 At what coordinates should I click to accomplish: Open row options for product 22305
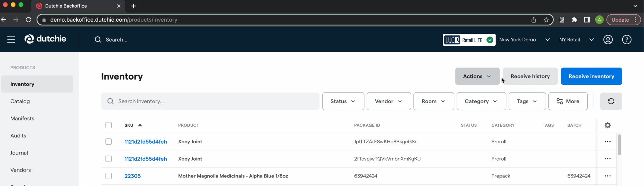pyautogui.click(x=607, y=176)
